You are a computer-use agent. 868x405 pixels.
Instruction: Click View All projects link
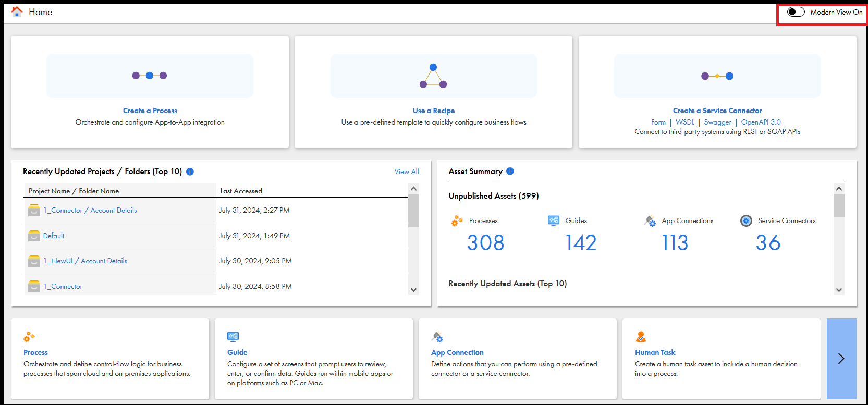(407, 171)
